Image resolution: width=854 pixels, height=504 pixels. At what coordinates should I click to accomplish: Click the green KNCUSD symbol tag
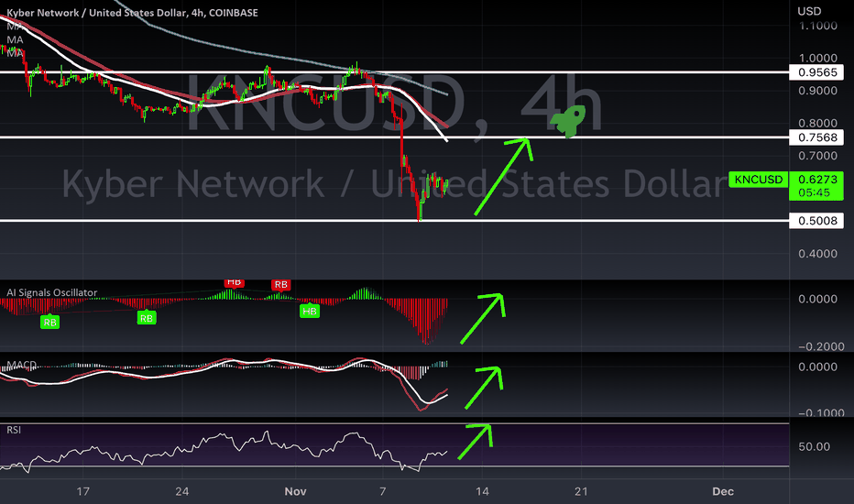[758, 180]
